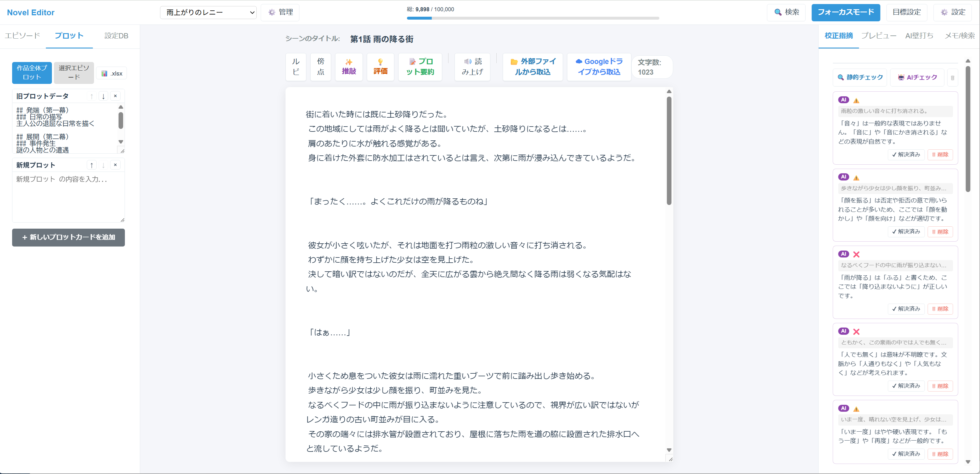
Task: Click the proofreading panel scrollbar thumb
Action: [x=968, y=129]
